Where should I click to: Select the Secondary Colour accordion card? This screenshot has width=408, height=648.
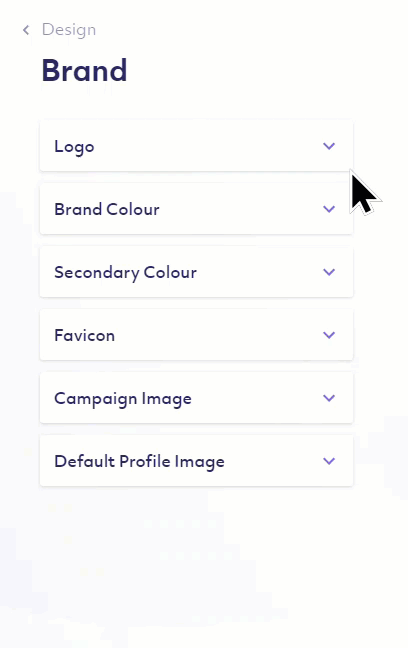pyautogui.click(x=196, y=272)
